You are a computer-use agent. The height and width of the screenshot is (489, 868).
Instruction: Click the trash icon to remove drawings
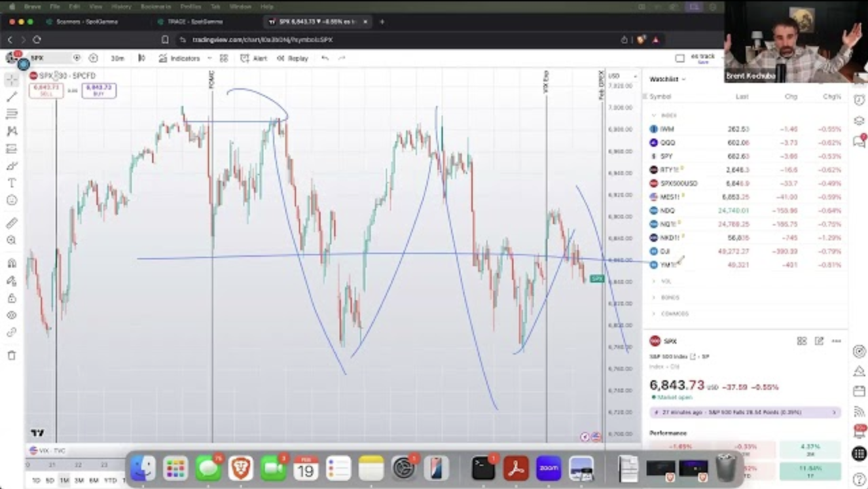12,355
